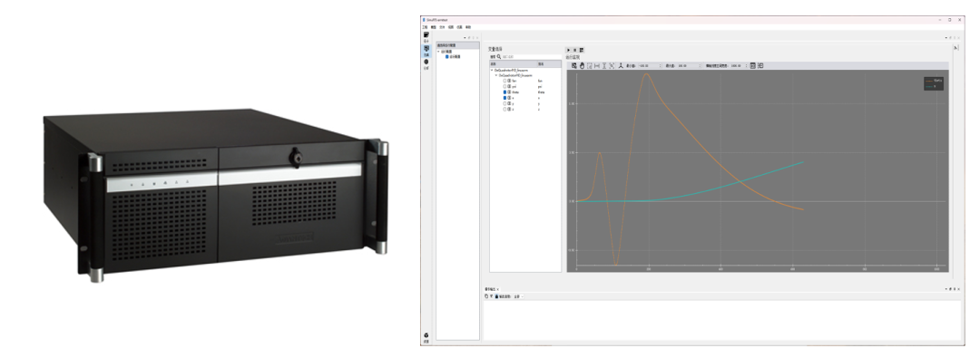Open the dropdown arrow atop the left panel

(x=465, y=37)
